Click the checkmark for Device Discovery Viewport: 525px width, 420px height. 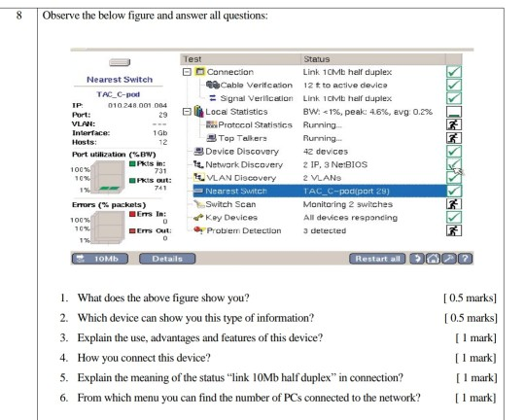point(454,151)
